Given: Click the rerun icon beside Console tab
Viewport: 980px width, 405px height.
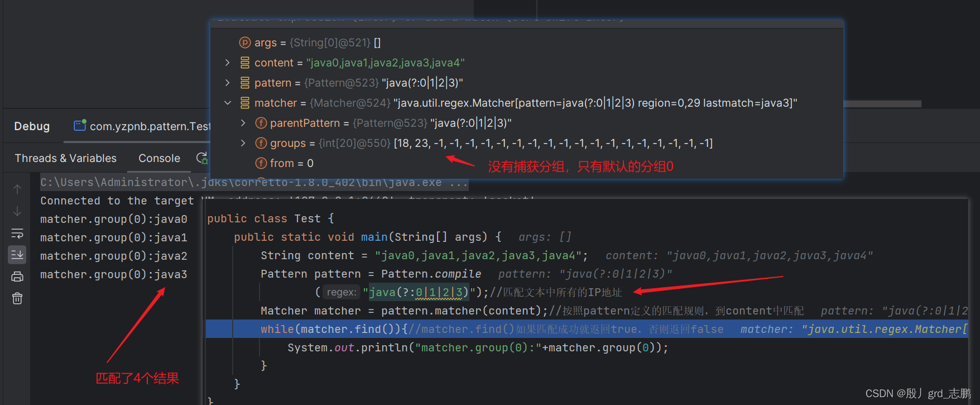Looking at the screenshot, I should coord(202,158).
